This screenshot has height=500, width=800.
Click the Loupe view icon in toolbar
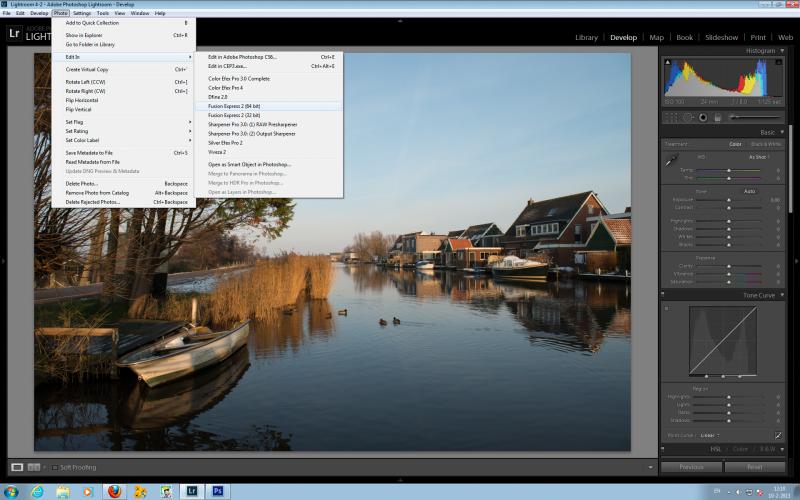pos(17,467)
